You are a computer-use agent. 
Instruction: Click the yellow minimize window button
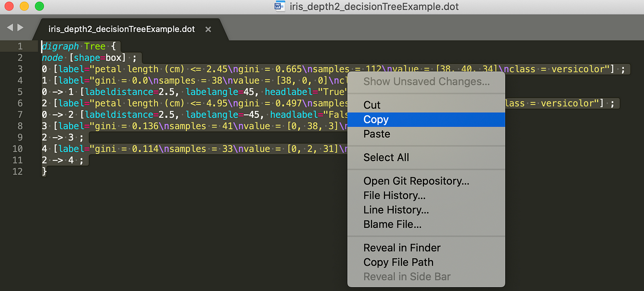click(x=24, y=6)
